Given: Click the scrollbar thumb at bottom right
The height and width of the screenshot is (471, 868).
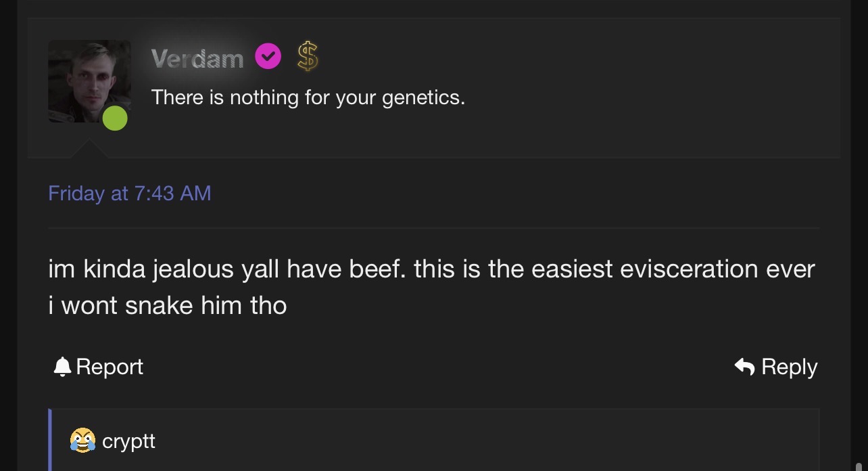Looking at the screenshot, I should [859, 466].
